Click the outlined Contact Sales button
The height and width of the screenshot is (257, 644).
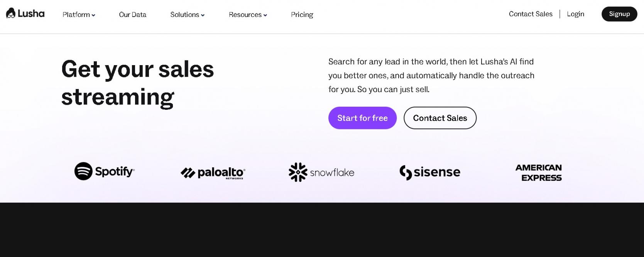[440, 118]
